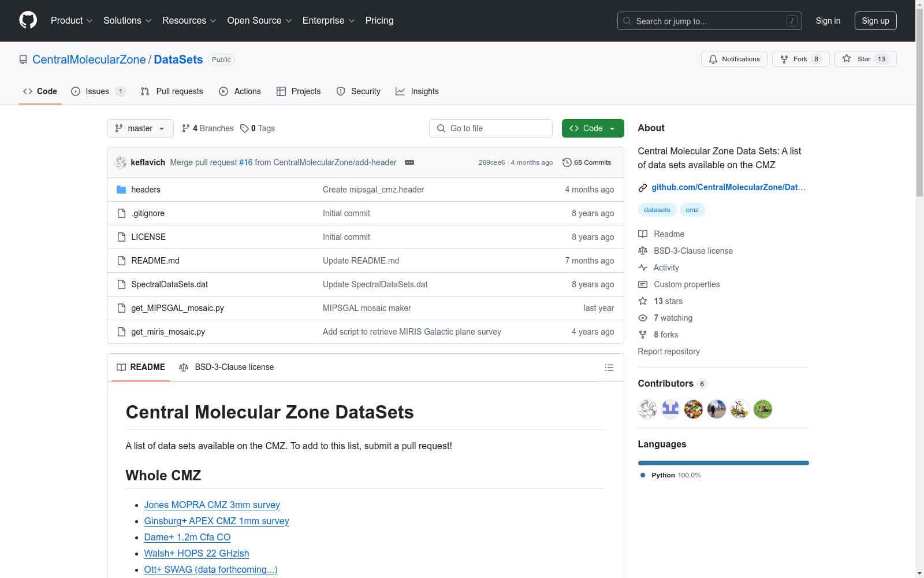924x578 pixels.
Task: Switch to BSD-3-Clause license tab
Action: (226, 368)
